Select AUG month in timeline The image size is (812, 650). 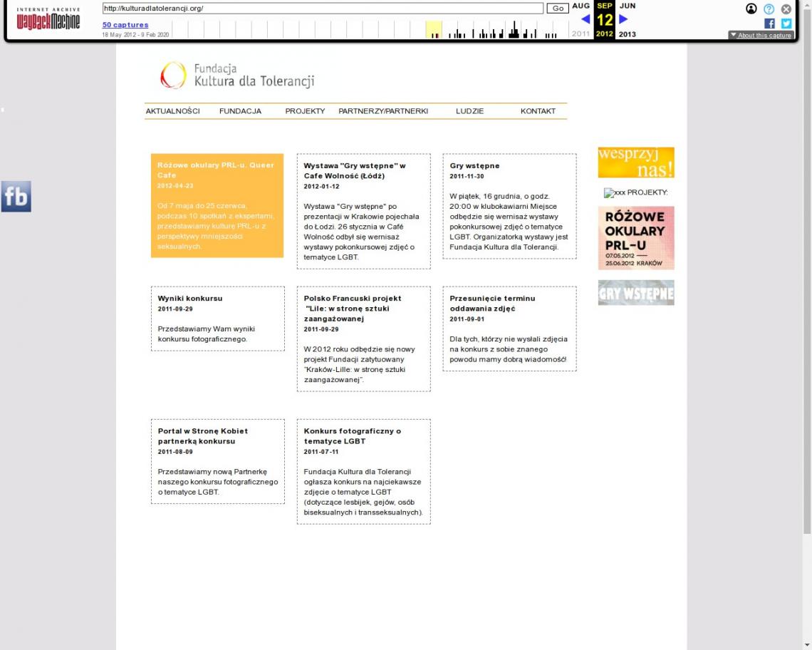point(581,6)
